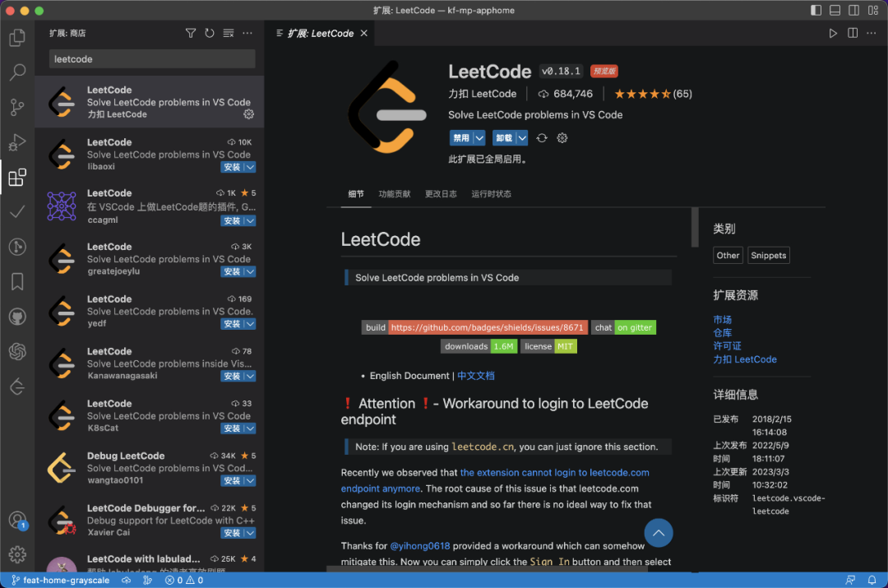Split the editor to the right
The height and width of the screenshot is (588, 888).
pos(853,34)
